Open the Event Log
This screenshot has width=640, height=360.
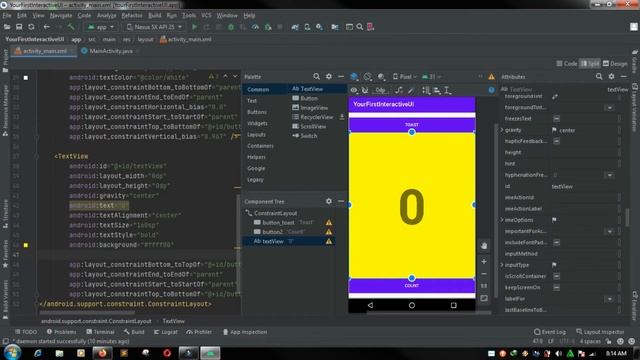point(550,332)
